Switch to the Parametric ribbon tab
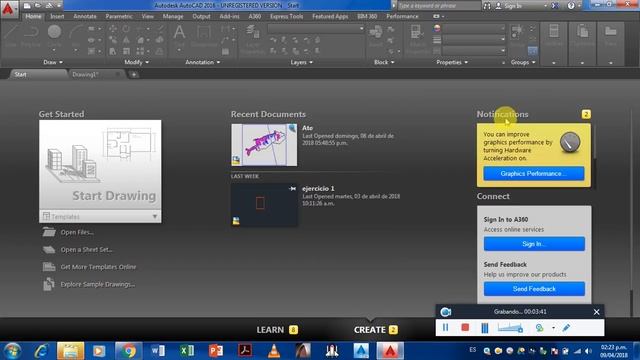 pos(119,16)
